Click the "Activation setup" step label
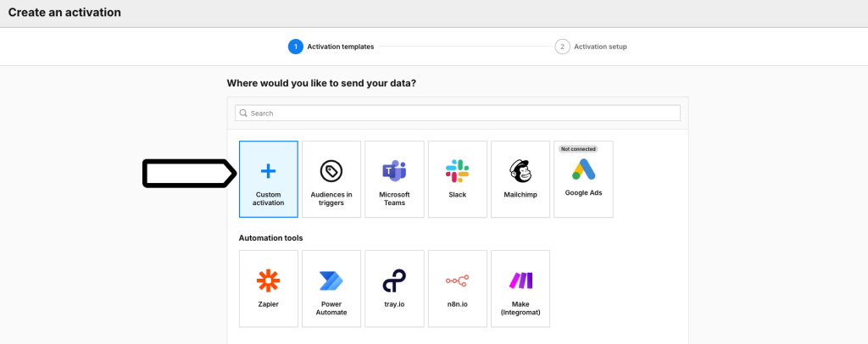 (600, 47)
